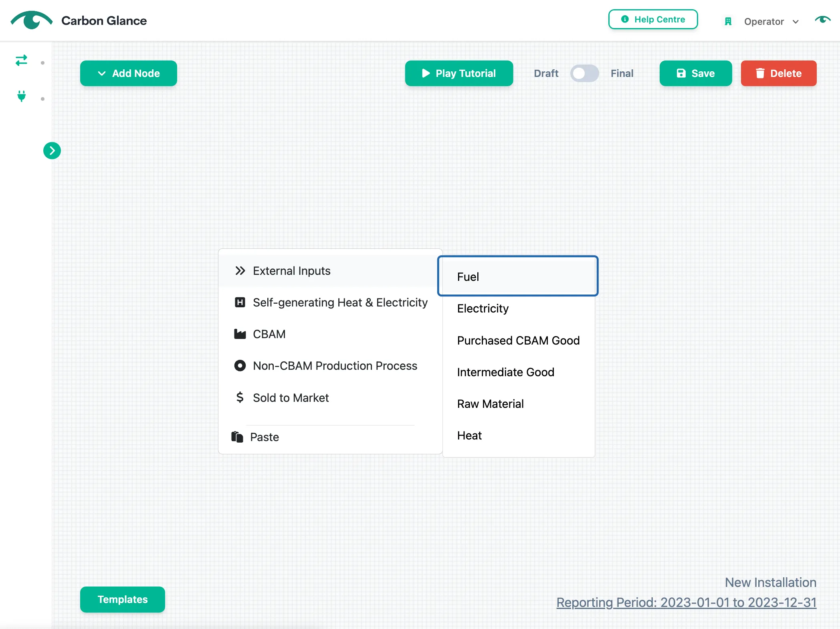Viewport: 840px width, 629px height.
Task: Open the plug sidebar icon
Action: (22, 96)
